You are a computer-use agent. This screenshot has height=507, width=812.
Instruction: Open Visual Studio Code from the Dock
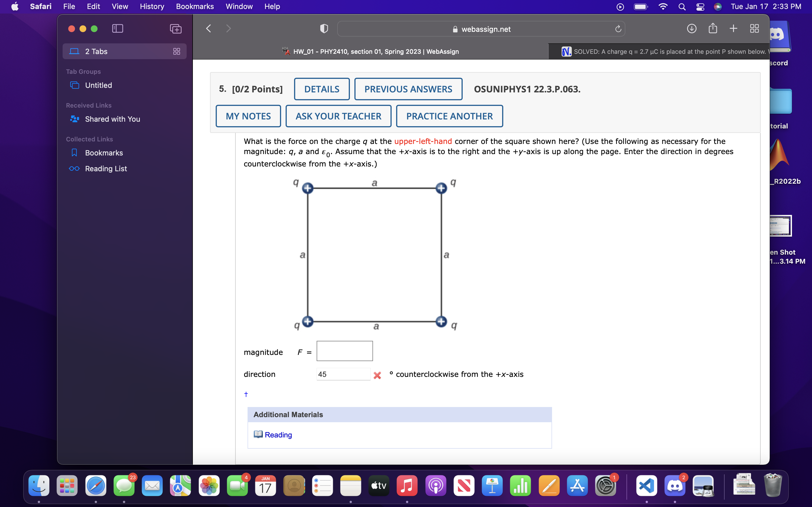[646, 486]
